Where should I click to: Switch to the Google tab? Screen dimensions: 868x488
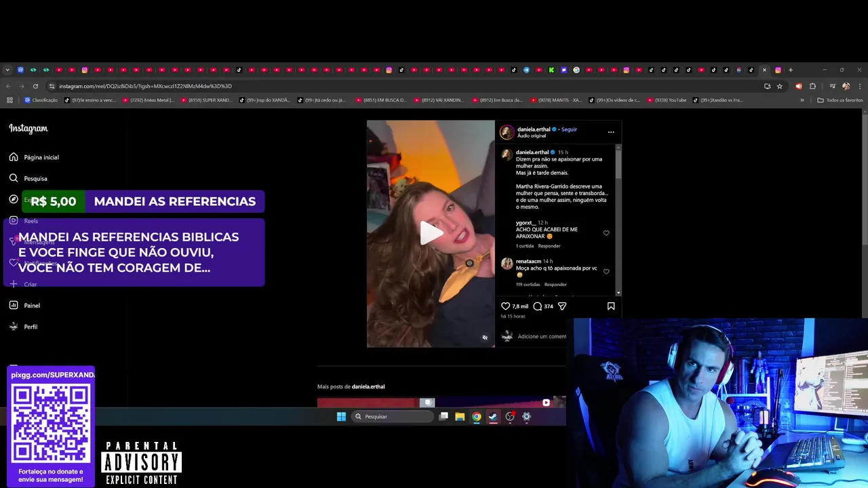576,70
